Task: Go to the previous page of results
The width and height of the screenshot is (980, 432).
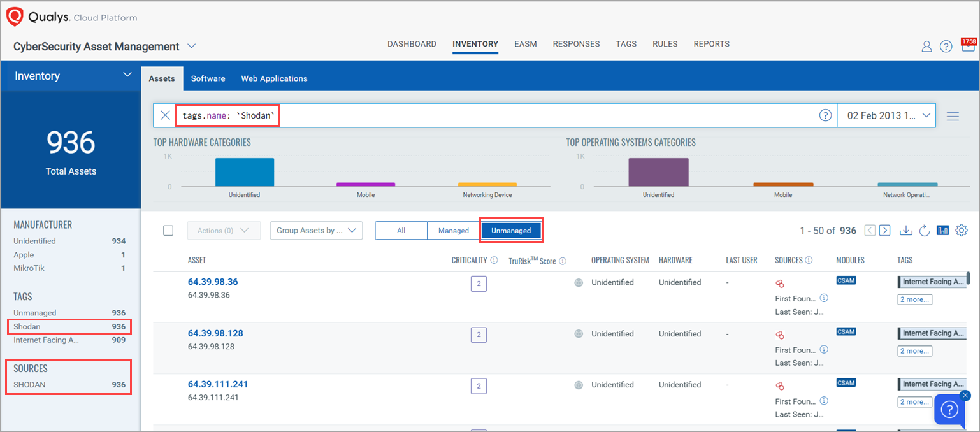Action: [x=870, y=231]
